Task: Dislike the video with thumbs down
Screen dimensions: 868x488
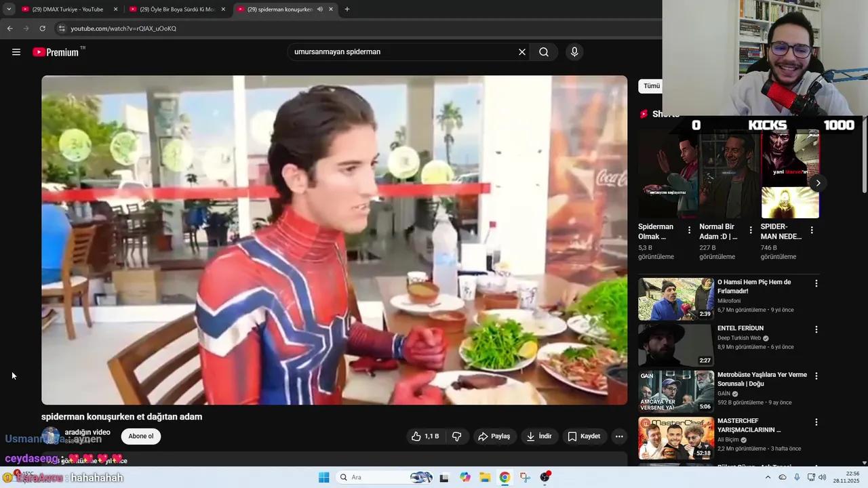Action: tap(457, 436)
